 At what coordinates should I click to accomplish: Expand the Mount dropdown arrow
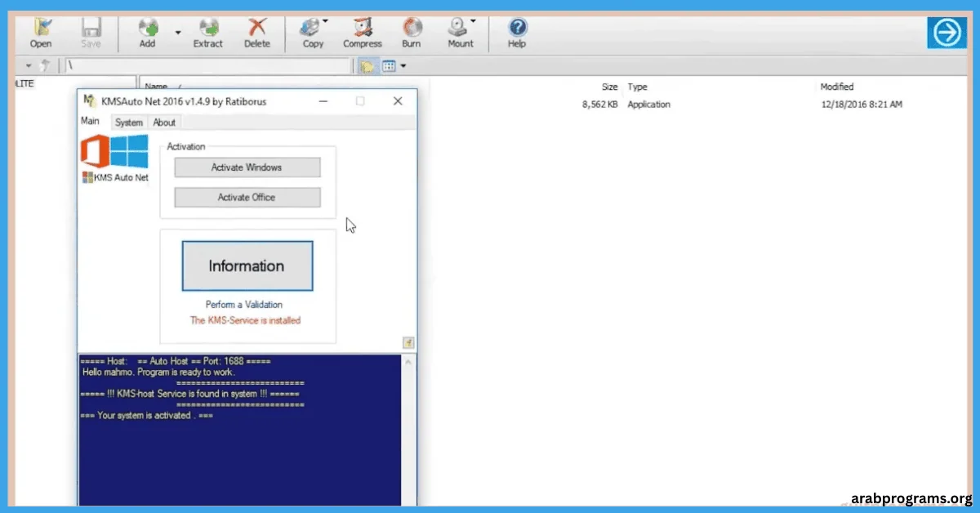[474, 22]
